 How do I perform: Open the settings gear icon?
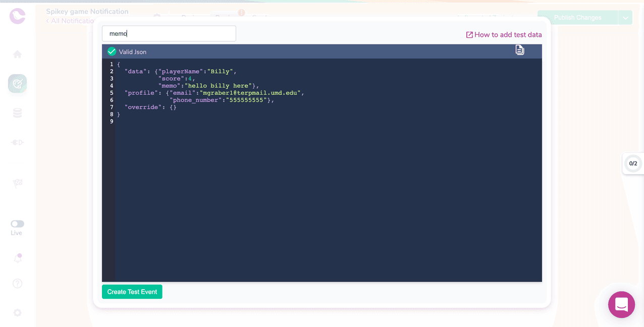coord(17,312)
